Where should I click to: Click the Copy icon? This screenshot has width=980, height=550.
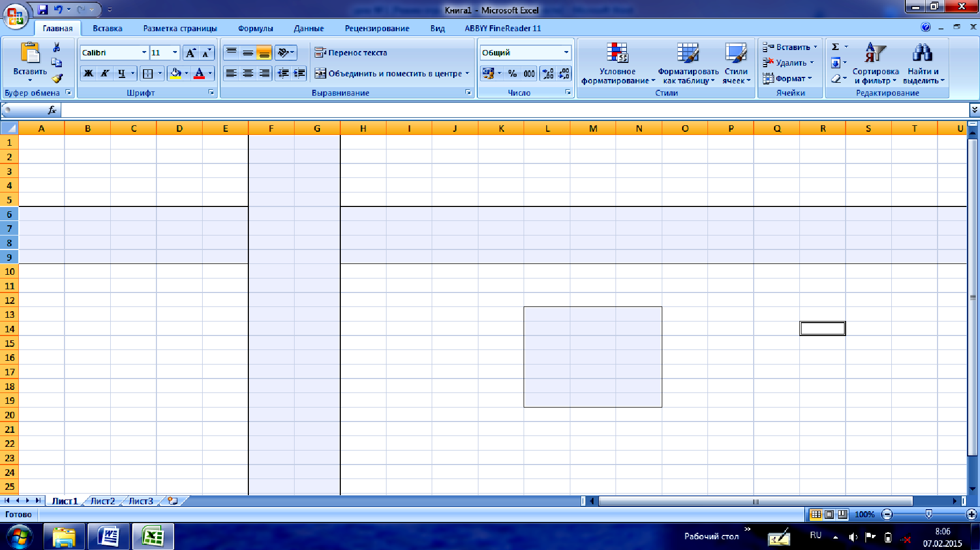pos(56,62)
